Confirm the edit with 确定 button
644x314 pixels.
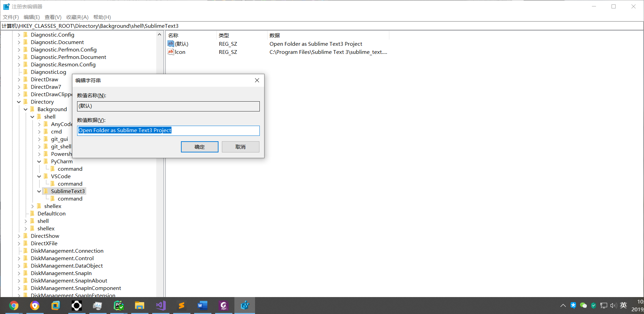click(200, 147)
